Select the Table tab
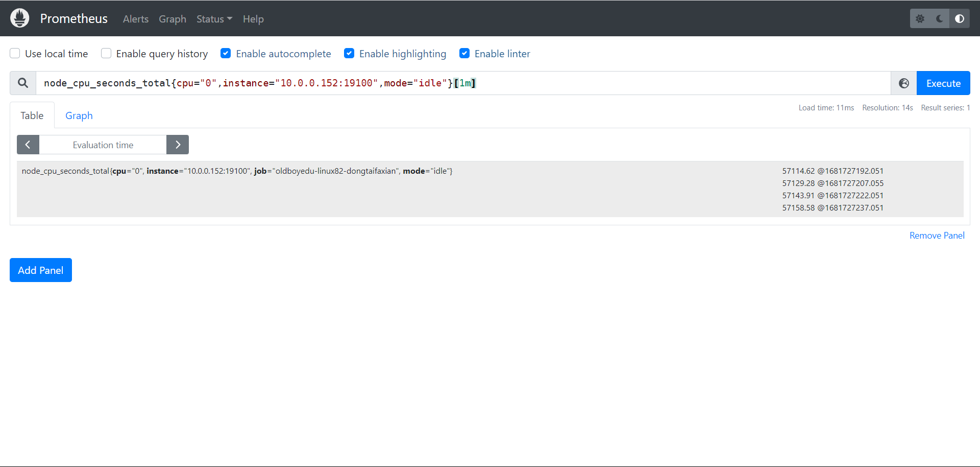 (32, 115)
